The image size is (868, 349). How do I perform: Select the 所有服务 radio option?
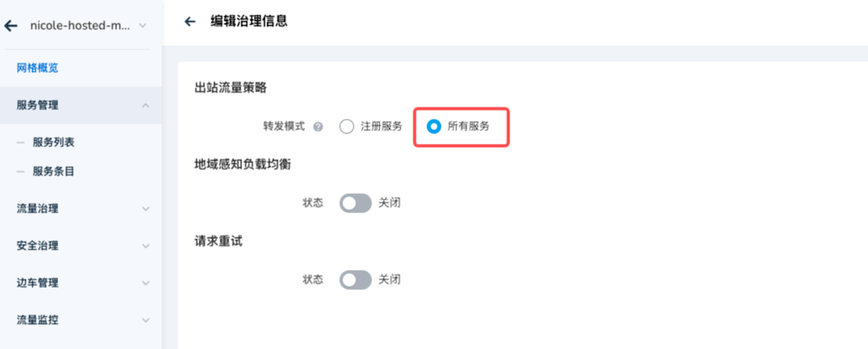coord(434,126)
